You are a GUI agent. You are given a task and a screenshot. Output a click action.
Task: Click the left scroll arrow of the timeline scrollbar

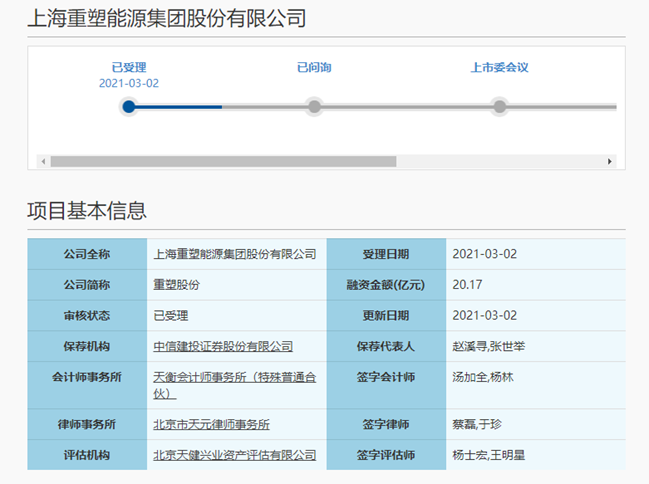coord(43,161)
